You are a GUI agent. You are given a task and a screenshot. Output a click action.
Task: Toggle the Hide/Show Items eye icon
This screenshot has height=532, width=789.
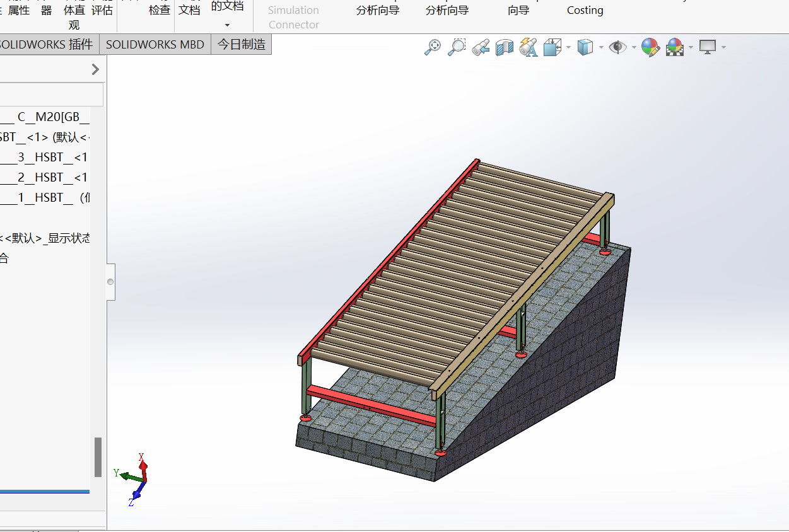tap(617, 47)
